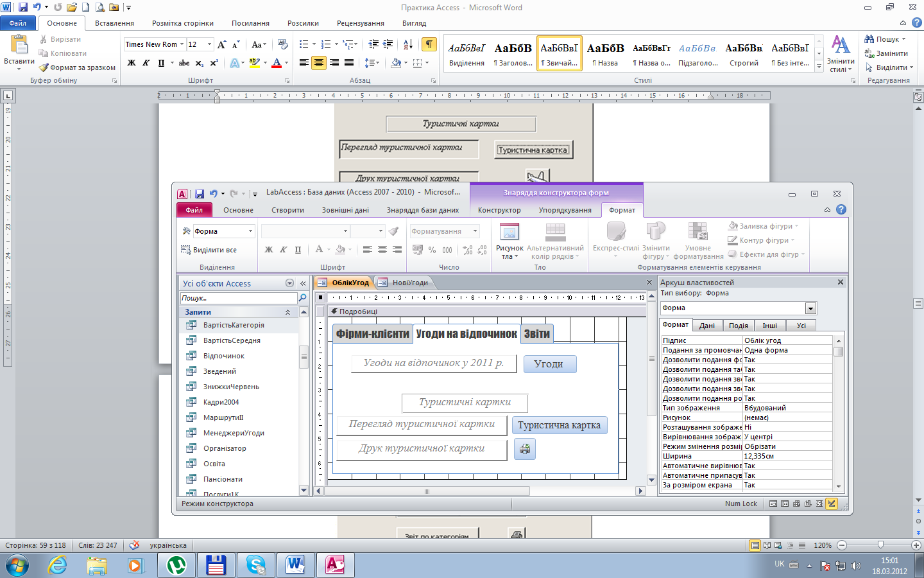924x578 pixels.
Task: Click form selector square at ruler corner
Action: (x=320, y=297)
